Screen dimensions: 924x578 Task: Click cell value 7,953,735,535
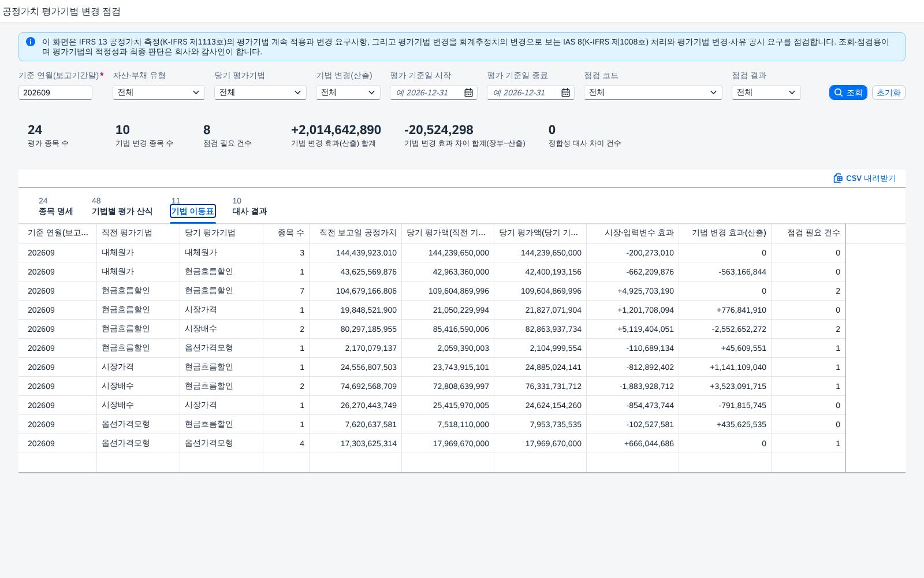tap(556, 424)
